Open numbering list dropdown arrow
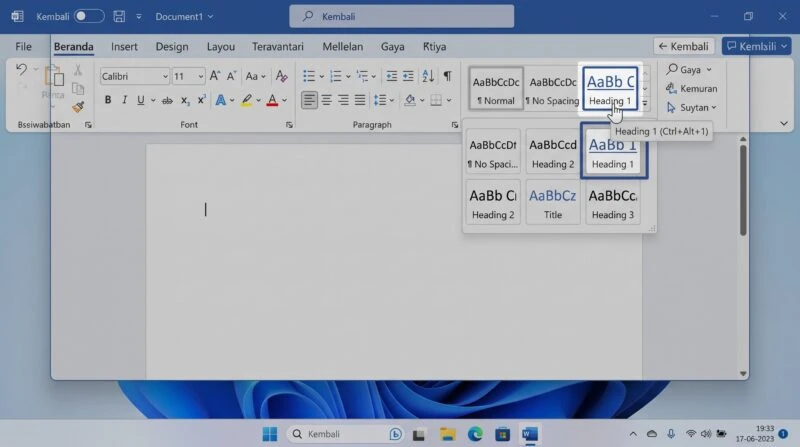 348,77
